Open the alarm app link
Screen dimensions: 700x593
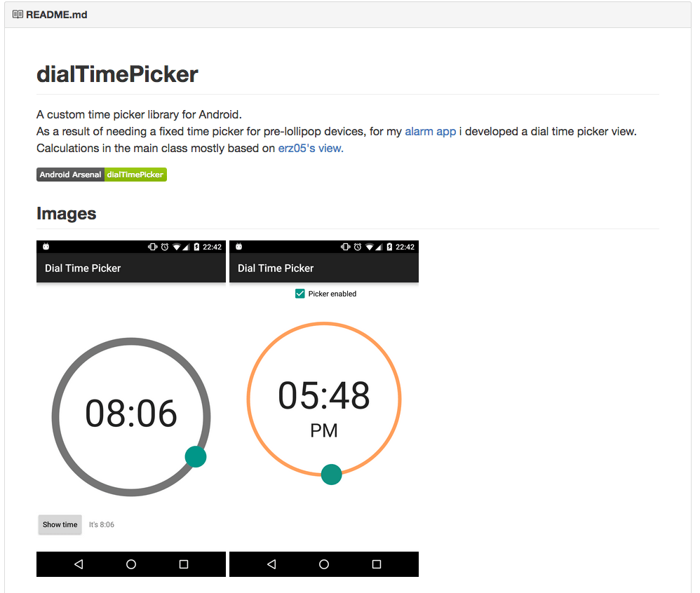click(430, 131)
